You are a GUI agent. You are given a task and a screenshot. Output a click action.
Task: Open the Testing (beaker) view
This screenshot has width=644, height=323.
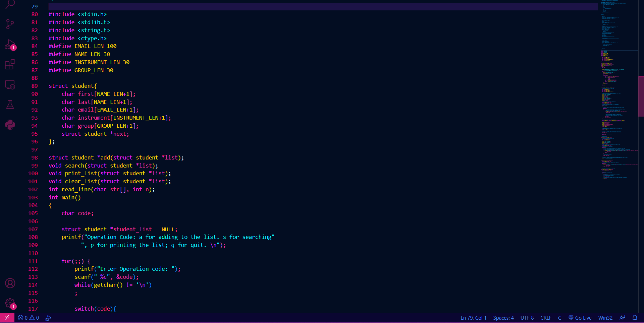point(10,104)
